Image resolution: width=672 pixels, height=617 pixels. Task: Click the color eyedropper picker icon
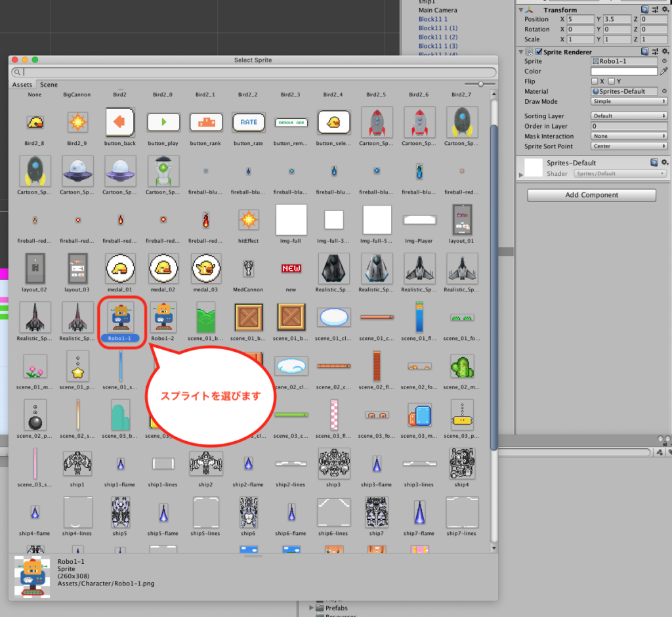(663, 71)
